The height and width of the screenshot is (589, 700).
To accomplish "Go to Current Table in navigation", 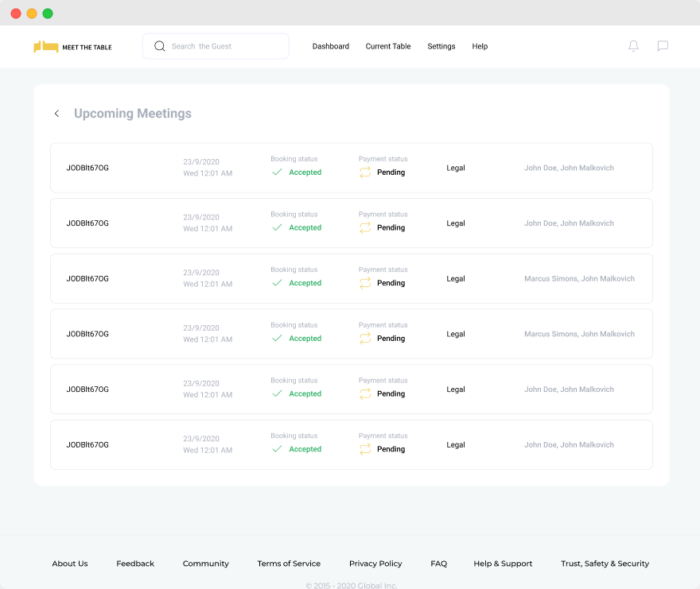I will [388, 46].
